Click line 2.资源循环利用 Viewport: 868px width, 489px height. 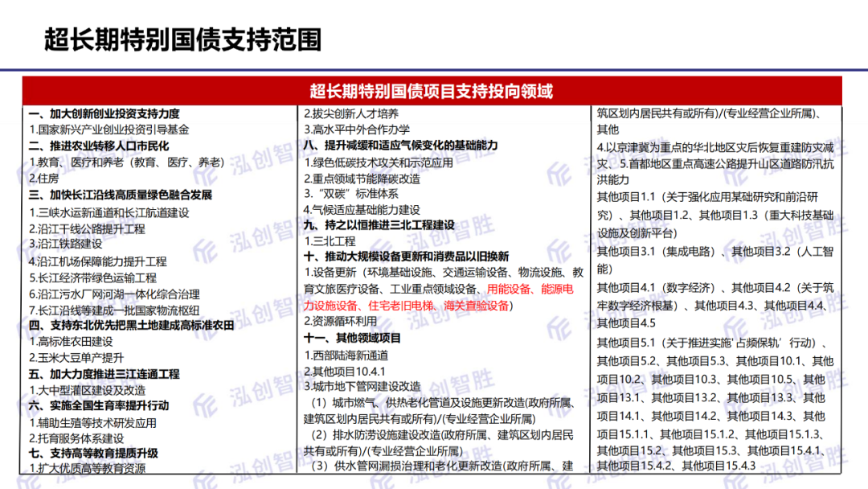click(x=340, y=321)
